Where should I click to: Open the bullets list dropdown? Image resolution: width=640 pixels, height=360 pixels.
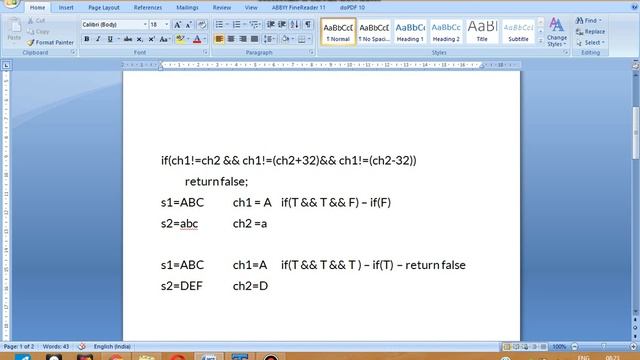click(227, 25)
